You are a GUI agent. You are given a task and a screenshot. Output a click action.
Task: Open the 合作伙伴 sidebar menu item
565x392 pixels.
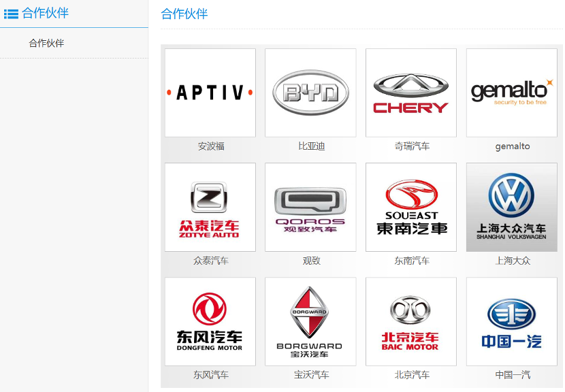pos(46,44)
